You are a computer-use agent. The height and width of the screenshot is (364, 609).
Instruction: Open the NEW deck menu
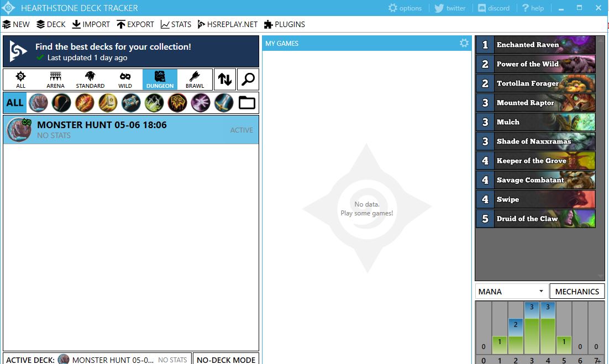pos(16,24)
